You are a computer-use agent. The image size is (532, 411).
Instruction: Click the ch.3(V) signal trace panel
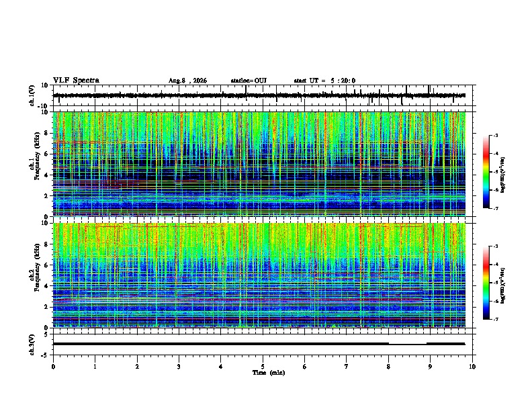coord(264,345)
